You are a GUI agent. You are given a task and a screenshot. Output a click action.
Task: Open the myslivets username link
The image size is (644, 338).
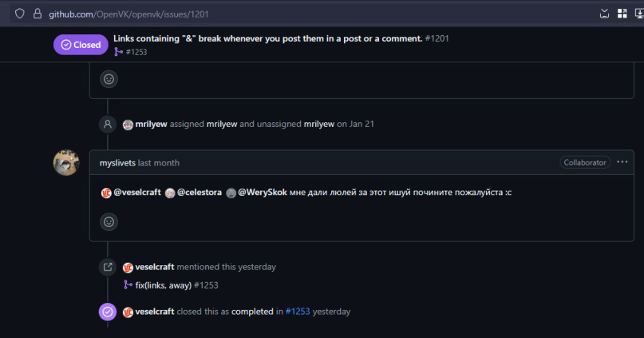(x=118, y=163)
